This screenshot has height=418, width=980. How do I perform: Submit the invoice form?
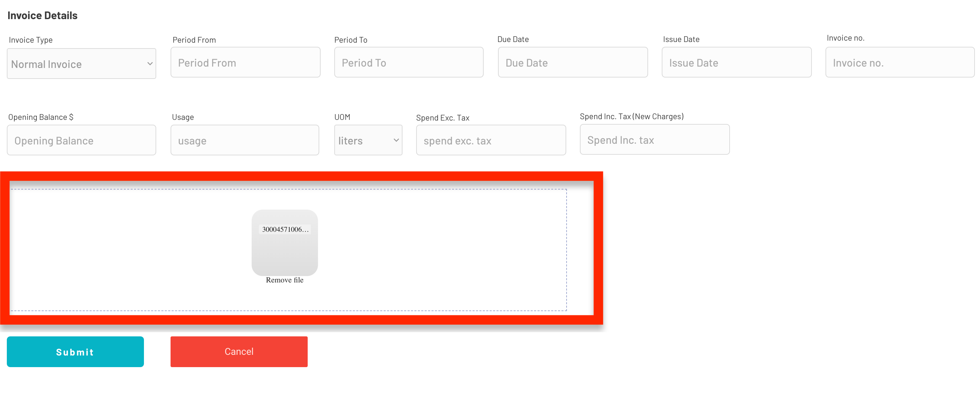click(75, 351)
